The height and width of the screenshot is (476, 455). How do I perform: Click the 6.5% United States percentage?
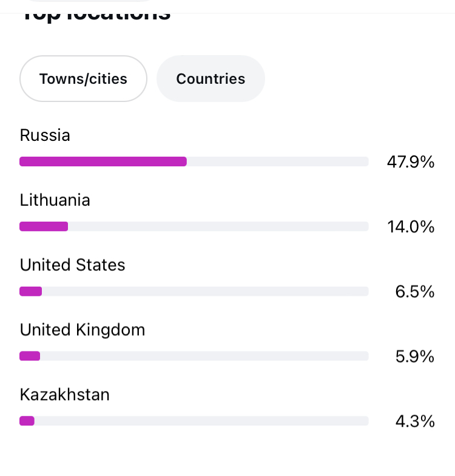pyautogui.click(x=415, y=292)
